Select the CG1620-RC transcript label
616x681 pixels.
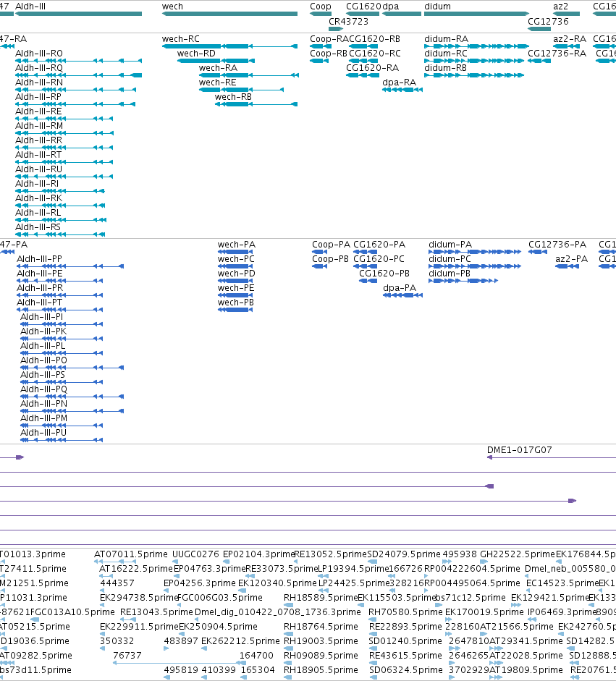click(x=375, y=54)
